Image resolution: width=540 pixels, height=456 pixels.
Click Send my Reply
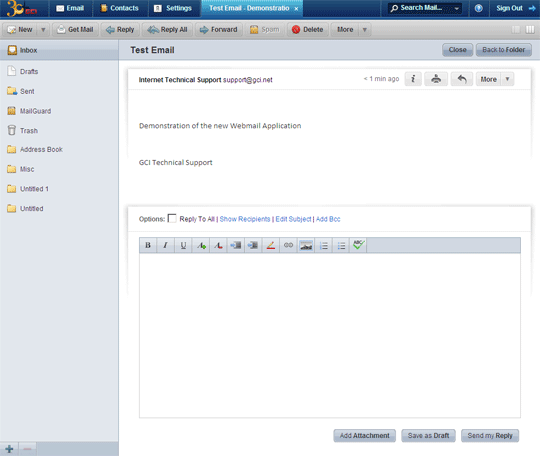click(490, 436)
